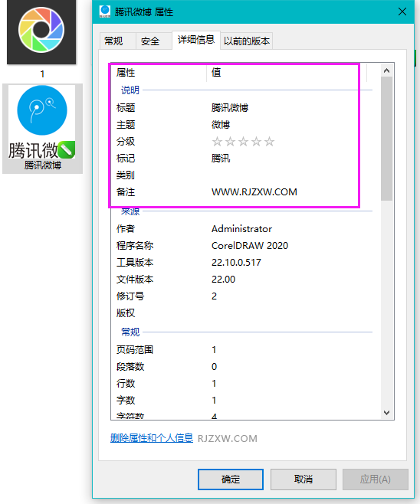Click the colorful aperture thumbnail icon
420x504 pixels.
click(41, 31)
